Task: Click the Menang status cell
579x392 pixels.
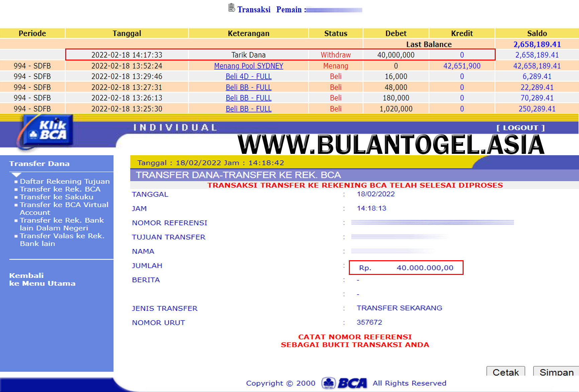Action: click(336, 66)
